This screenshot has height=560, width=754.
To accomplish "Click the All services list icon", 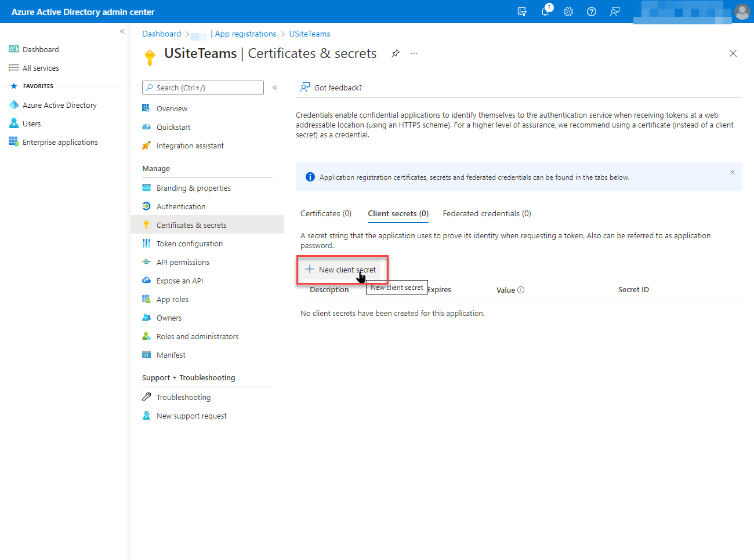I will pyautogui.click(x=14, y=68).
